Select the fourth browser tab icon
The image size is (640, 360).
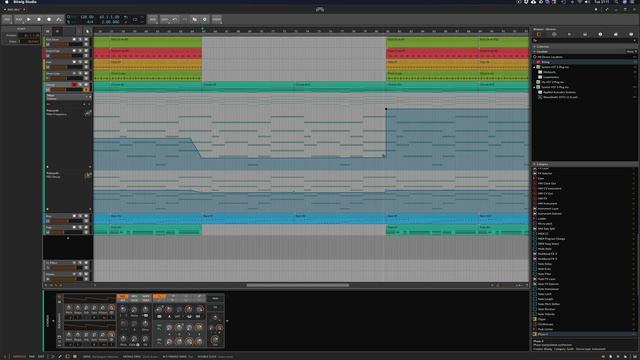point(585,35)
